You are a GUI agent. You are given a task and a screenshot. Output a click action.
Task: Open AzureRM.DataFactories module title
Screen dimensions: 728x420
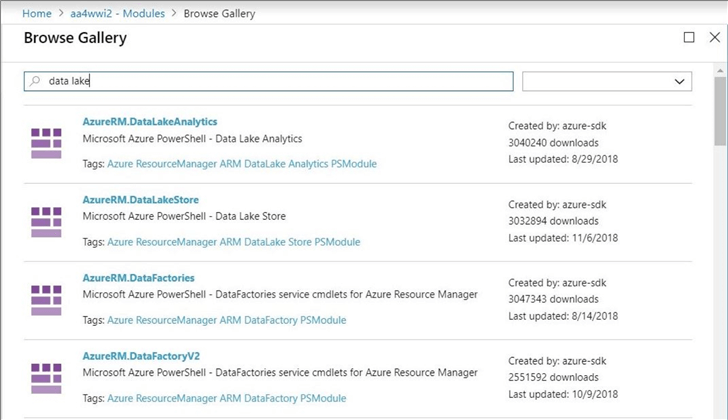pyautogui.click(x=138, y=278)
